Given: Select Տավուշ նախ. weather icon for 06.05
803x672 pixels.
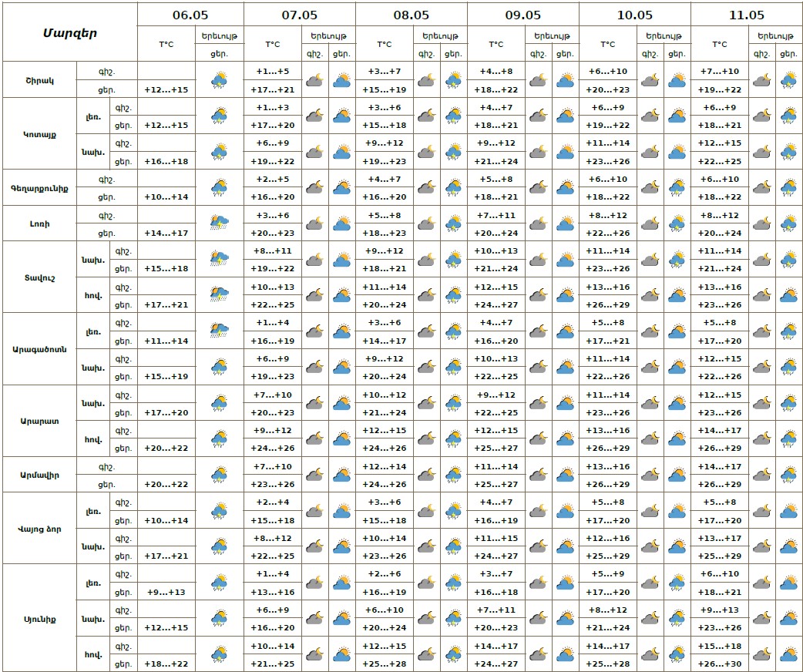Looking at the screenshot, I should [x=220, y=259].
